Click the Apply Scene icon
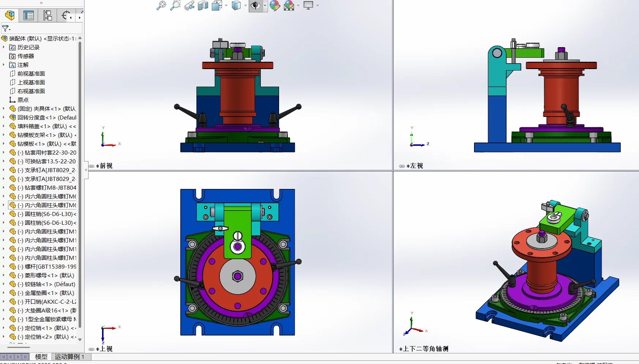 pos(289,5)
